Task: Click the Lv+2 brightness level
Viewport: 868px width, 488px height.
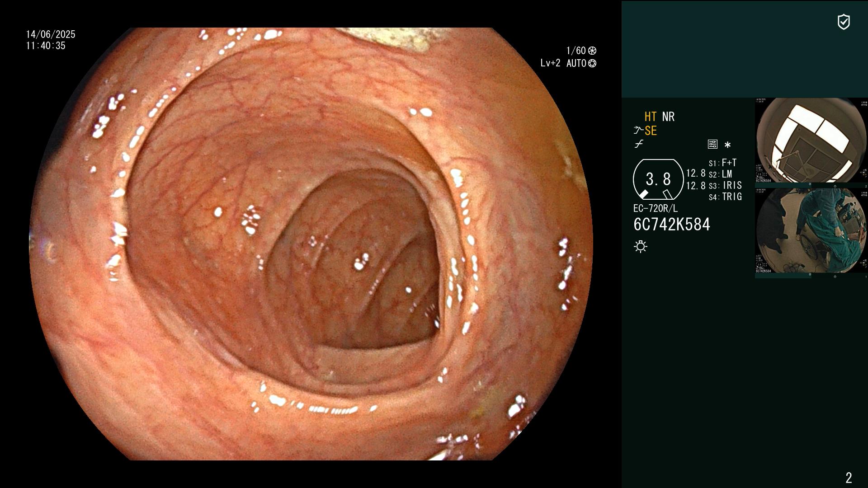Action: click(550, 63)
